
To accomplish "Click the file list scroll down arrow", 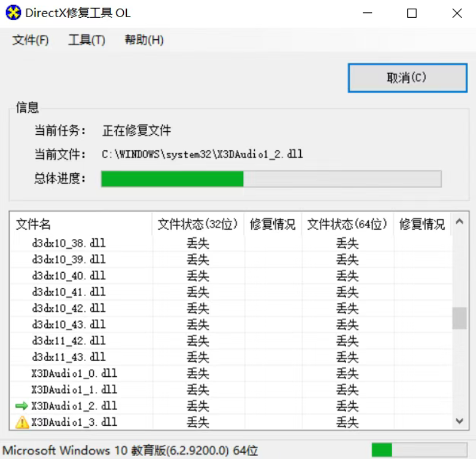I will point(459,421).
